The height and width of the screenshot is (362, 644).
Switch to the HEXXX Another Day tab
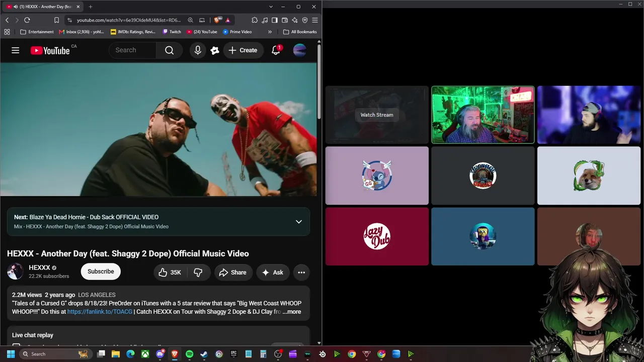pos(43,7)
